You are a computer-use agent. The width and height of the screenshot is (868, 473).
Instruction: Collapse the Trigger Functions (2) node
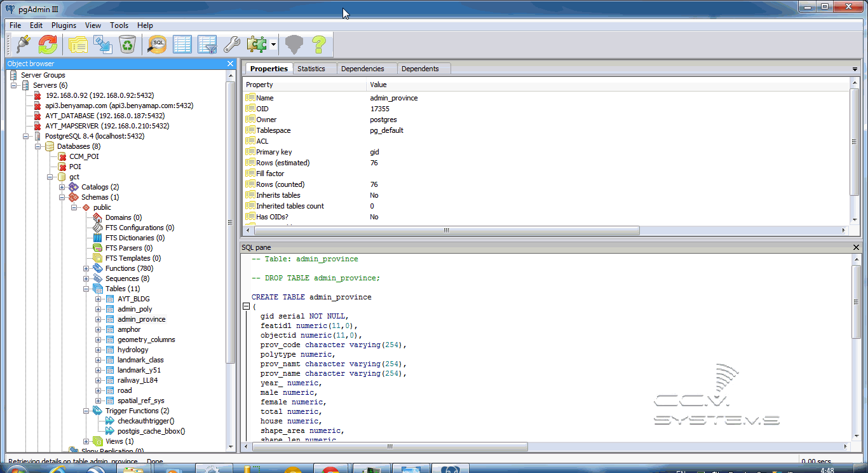pyautogui.click(x=86, y=411)
